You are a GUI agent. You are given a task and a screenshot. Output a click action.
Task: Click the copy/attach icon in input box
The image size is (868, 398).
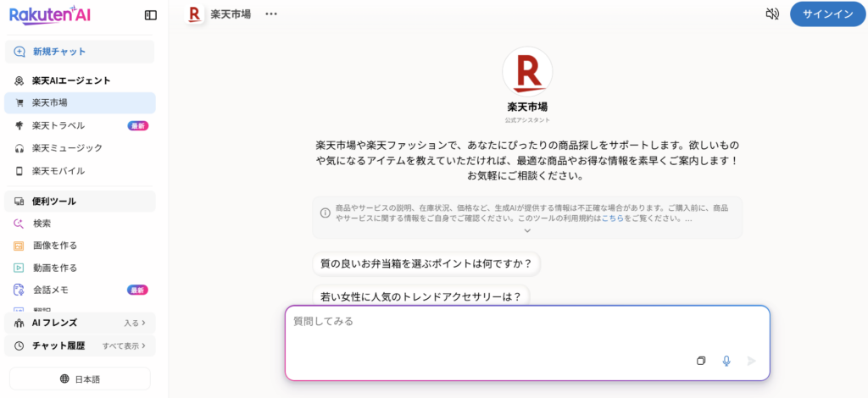pyautogui.click(x=701, y=361)
